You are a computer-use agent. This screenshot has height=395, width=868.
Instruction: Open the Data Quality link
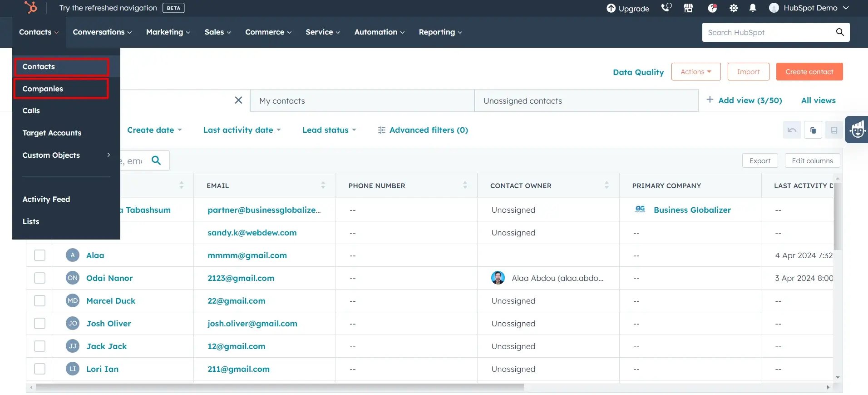pyautogui.click(x=638, y=72)
